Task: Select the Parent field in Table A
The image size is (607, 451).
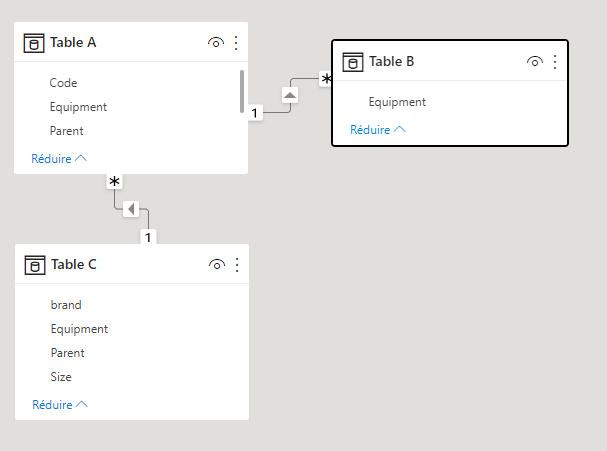Action: click(66, 131)
